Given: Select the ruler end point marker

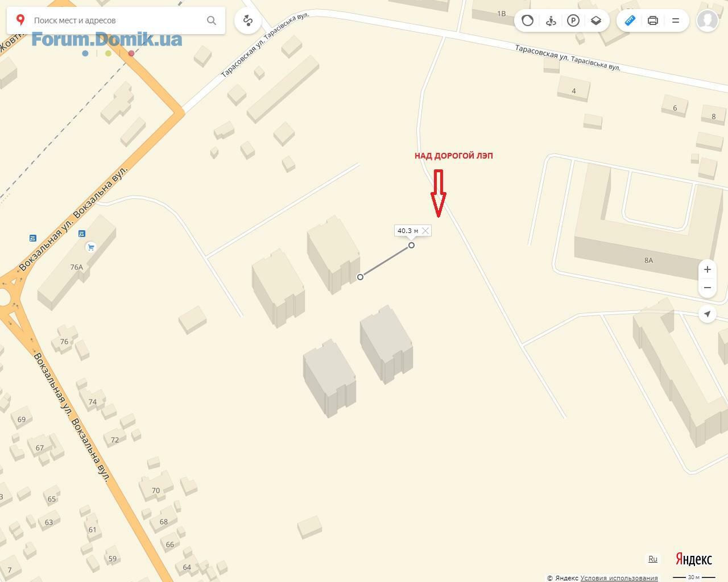Looking at the screenshot, I should pyautogui.click(x=411, y=245).
